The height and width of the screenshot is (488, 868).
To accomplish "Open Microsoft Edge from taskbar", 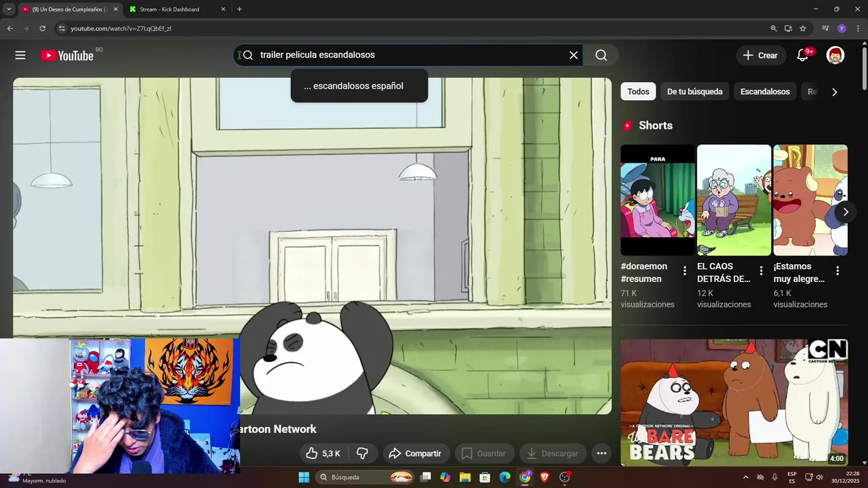I will 505,477.
